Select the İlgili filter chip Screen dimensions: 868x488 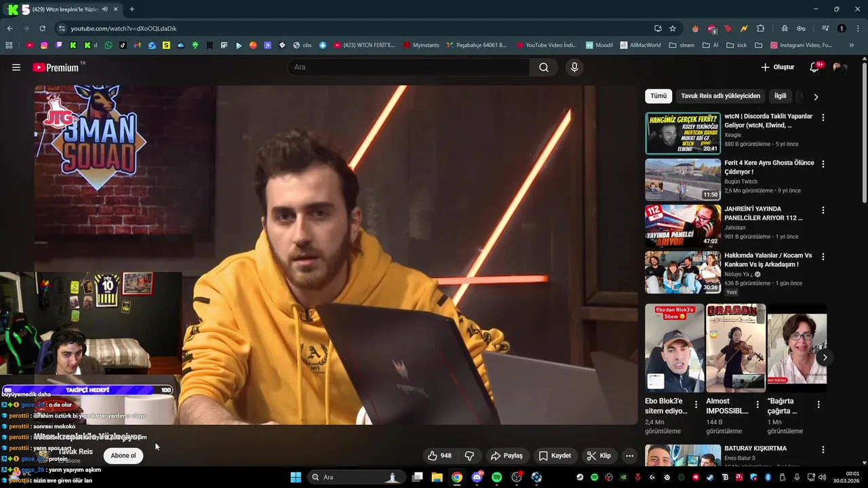point(781,96)
